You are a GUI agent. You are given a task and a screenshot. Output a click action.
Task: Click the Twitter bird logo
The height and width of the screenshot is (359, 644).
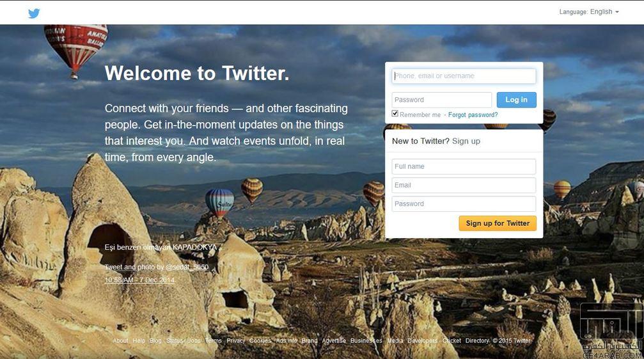click(x=34, y=13)
